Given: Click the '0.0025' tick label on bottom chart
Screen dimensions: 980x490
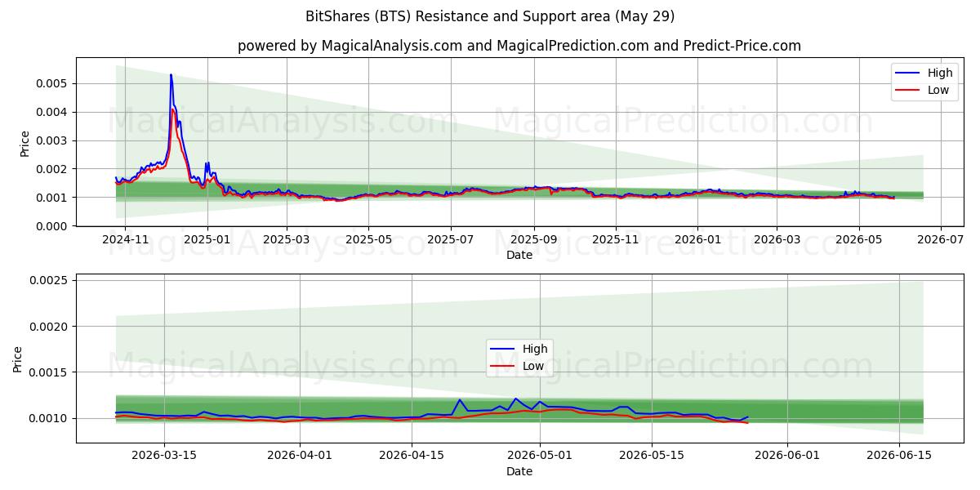Looking at the screenshot, I should point(51,280).
